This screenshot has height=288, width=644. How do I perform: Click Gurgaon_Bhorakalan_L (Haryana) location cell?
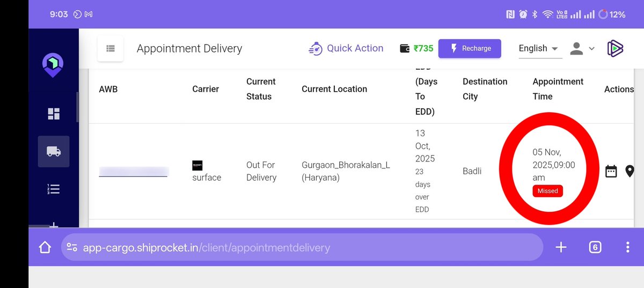346,171
